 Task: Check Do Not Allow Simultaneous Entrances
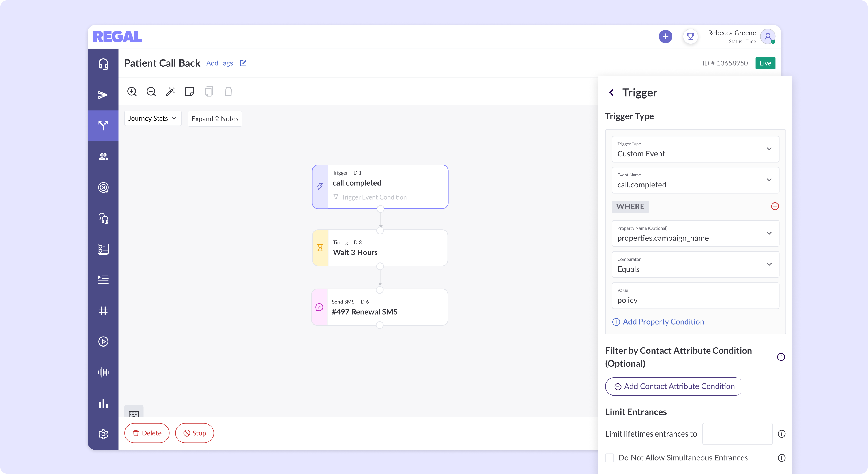point(609,458)
